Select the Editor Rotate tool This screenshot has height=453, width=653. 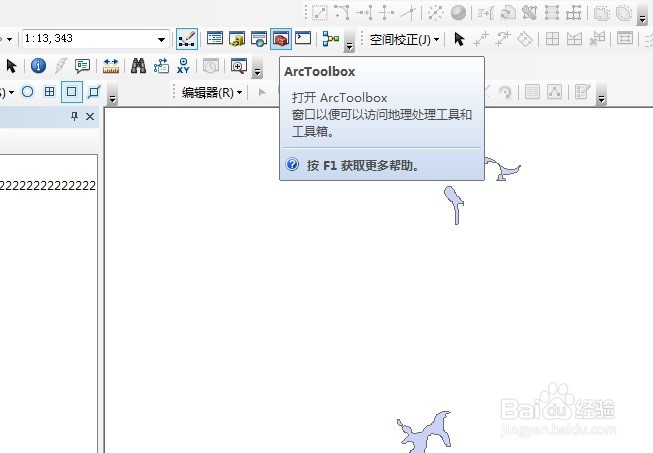click(505, 92)
